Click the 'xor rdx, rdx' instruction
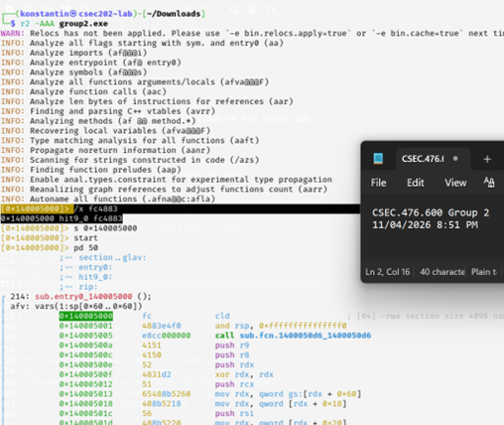Viewport: 504px width, 425px height. pyautogui.click(x=244, y=374)
